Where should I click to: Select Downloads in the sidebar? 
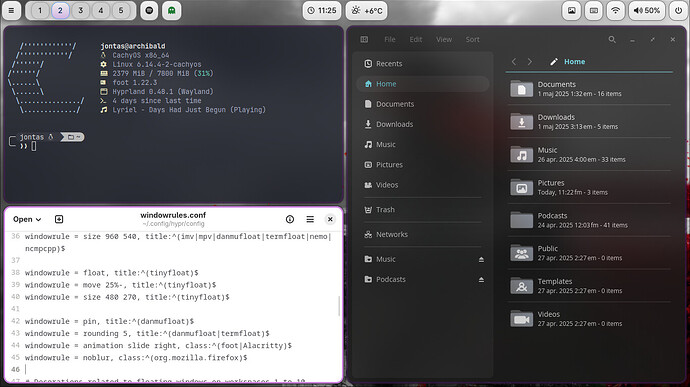pyautogui.click(x=422, y=125)
